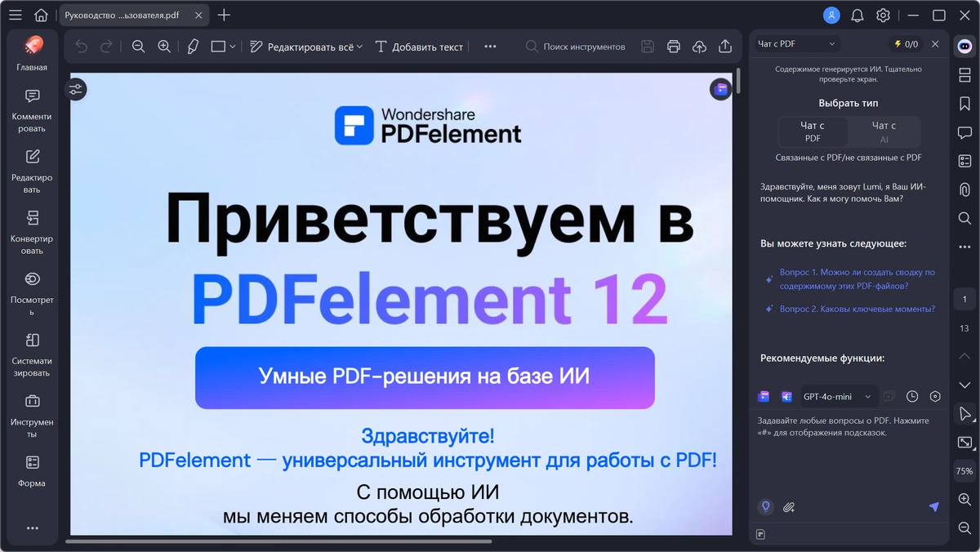This screenshot has width=980, height=552.
Task: Save the document with floppy icon
Action: 648,47
